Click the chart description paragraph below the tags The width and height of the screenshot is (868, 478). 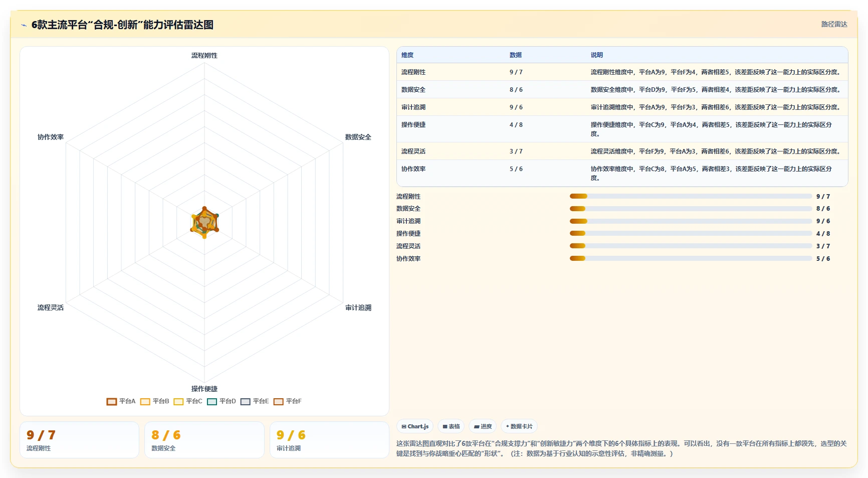(x=621, y=448)
